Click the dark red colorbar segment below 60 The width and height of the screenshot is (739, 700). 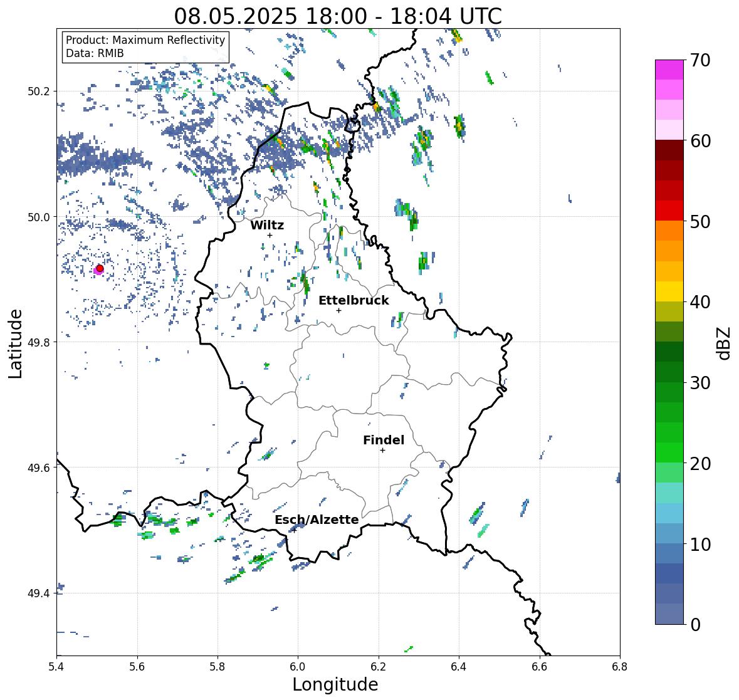pos(669,150)
